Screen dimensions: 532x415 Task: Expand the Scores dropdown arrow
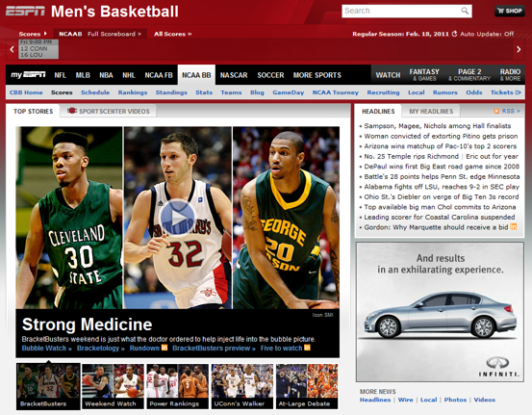pyautogui.click(x=45, y=34)
